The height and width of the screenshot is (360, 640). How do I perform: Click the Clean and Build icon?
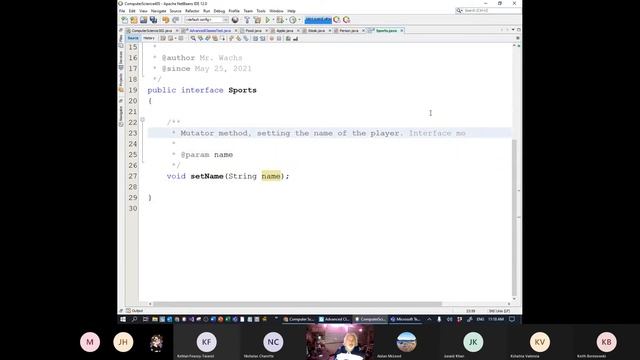click(x=257, y=20)
